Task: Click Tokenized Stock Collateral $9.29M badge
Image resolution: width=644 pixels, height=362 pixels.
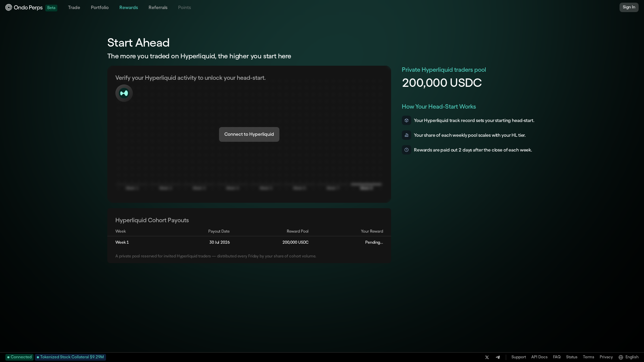Action: tap(70, 357)
